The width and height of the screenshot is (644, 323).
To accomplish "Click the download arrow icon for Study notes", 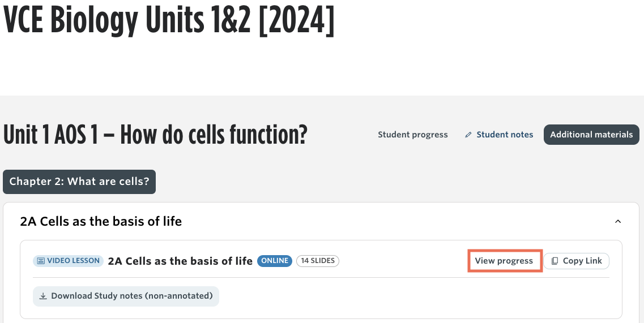I will pyautogui.click(x=42, y=296).
